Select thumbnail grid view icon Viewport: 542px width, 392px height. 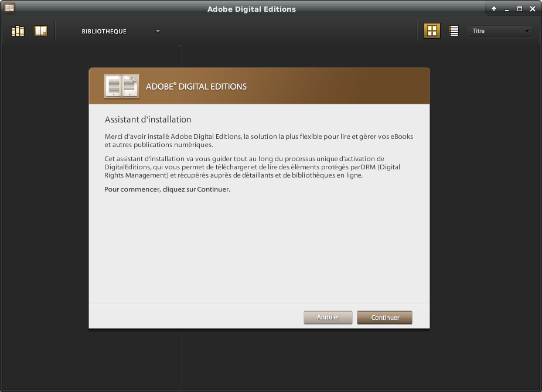coord(432,31)
